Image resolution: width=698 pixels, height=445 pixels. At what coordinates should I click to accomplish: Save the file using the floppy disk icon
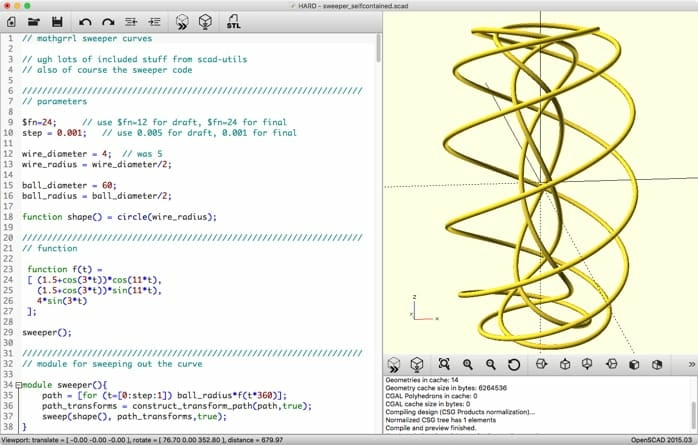coord(57,20)
